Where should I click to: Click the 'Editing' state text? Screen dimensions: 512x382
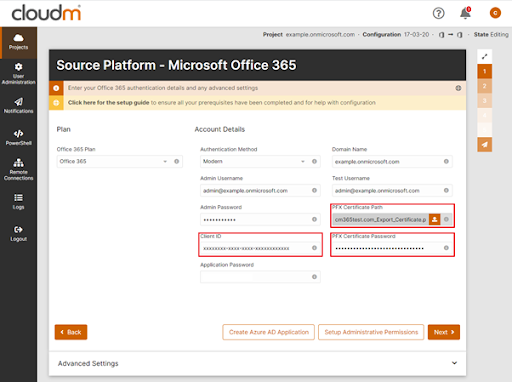(499, 34)
